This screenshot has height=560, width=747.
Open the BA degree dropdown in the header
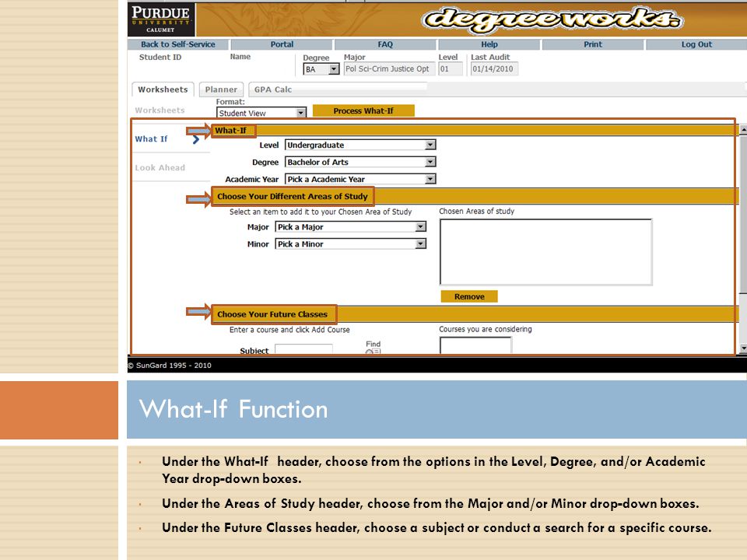[321, 69]
